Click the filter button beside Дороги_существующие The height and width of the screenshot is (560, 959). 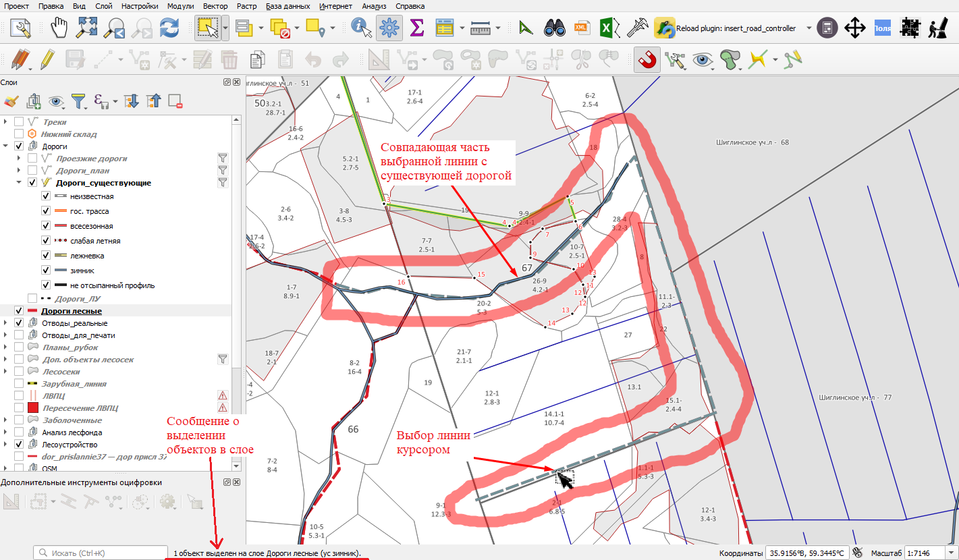tap(223, 182)
